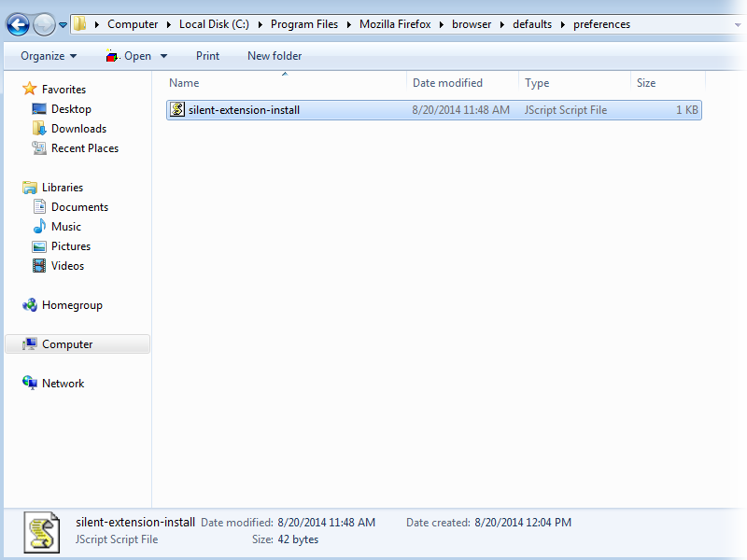This screenshot has height=560, width=747.
Task: Click the 42 bytes size value
Action: (x=298, y=539)
